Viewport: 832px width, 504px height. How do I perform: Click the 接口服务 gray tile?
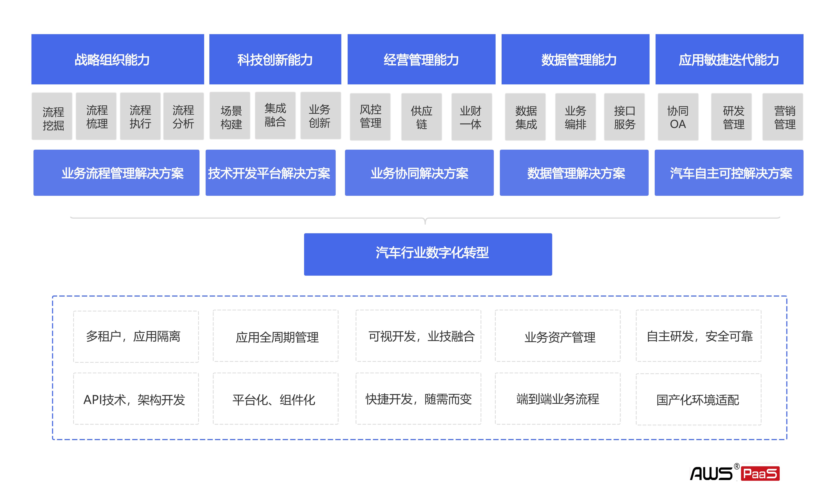point(624,117)
